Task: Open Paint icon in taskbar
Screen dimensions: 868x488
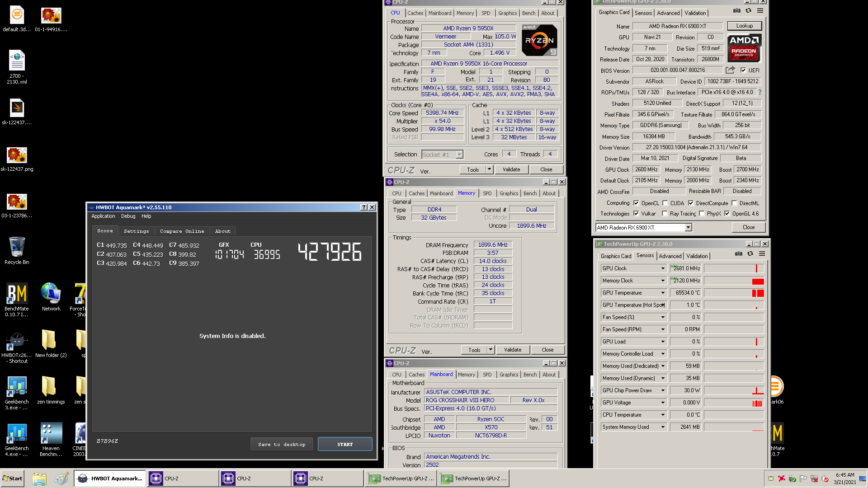Action: (61, 479)
